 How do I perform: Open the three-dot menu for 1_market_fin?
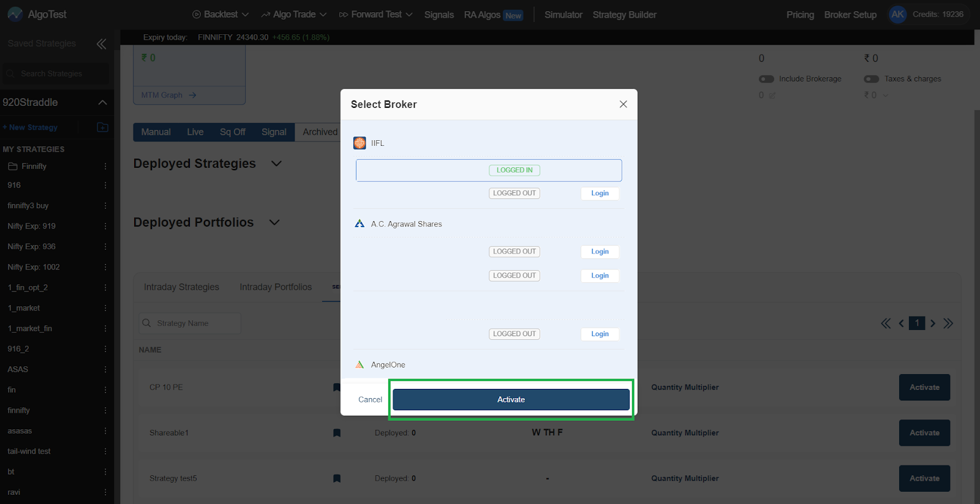[105, 329]
